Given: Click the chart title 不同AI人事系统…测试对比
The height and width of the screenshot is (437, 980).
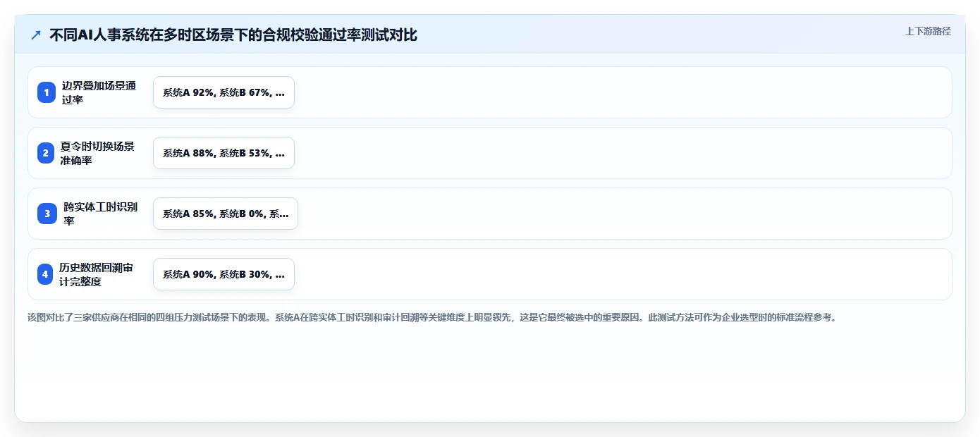Looking at the screenshot, I should 233,35.
